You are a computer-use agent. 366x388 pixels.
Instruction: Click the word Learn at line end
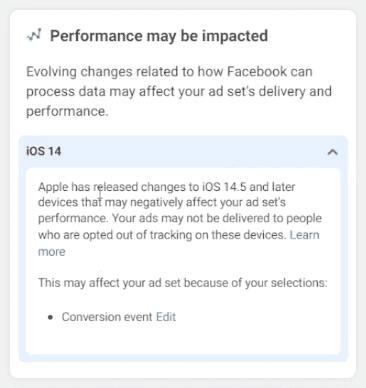pos(305,235)
